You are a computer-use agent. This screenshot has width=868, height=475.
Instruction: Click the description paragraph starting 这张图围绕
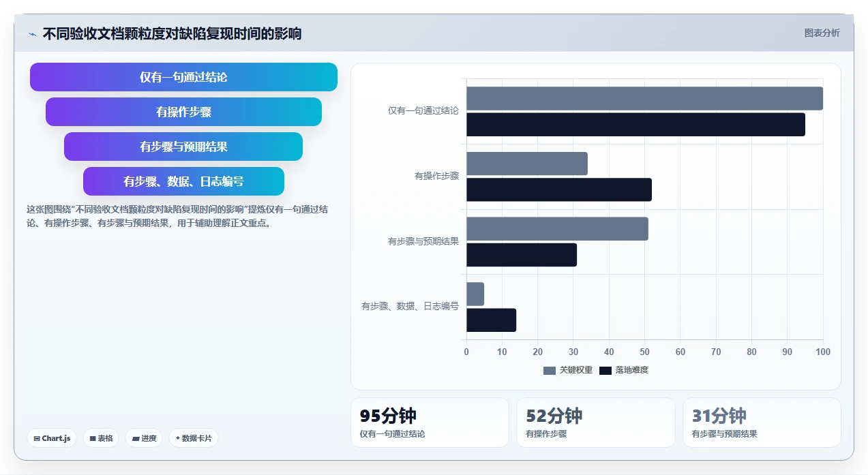tap(177, 216)
